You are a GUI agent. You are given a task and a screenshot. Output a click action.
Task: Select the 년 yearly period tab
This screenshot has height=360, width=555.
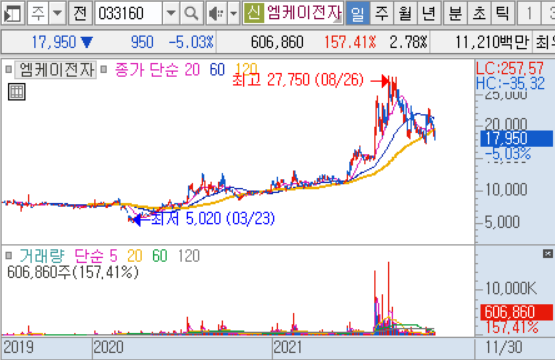click(429, 13)
